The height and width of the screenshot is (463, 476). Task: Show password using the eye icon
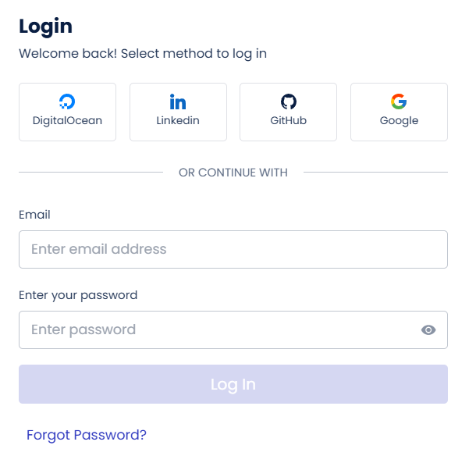tap(428, 330)
